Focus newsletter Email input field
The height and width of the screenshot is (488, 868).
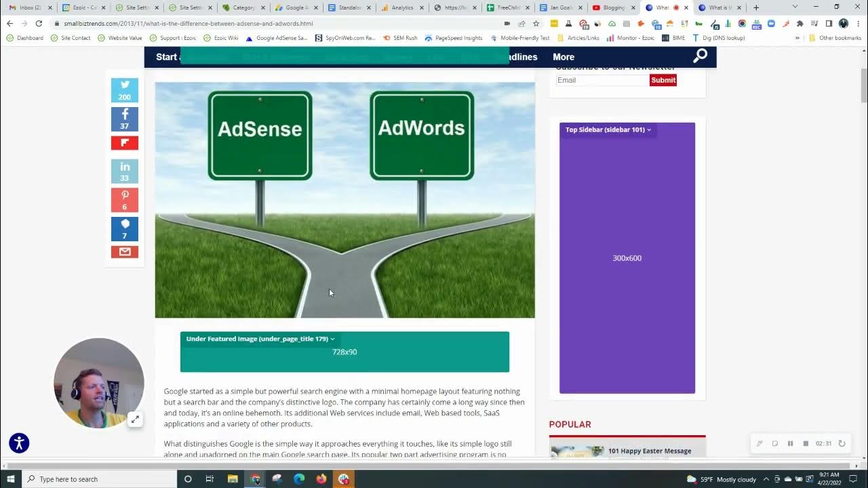point(602,80)
